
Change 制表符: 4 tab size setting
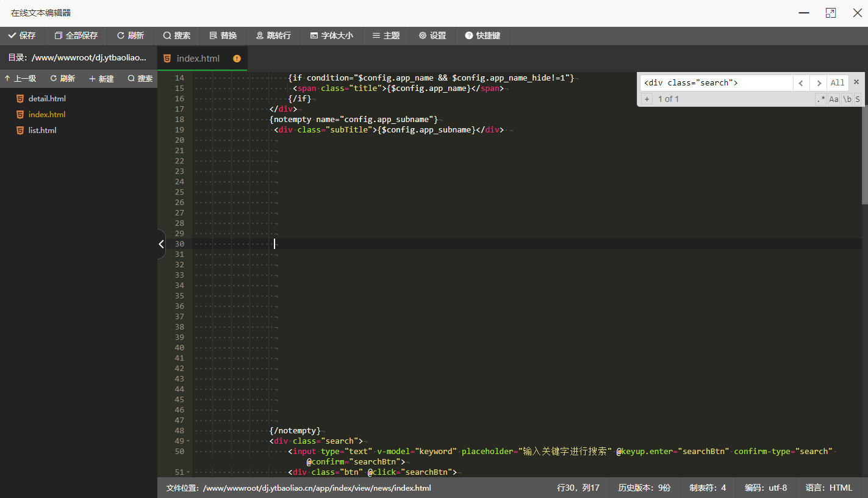[x=708, y=488]
